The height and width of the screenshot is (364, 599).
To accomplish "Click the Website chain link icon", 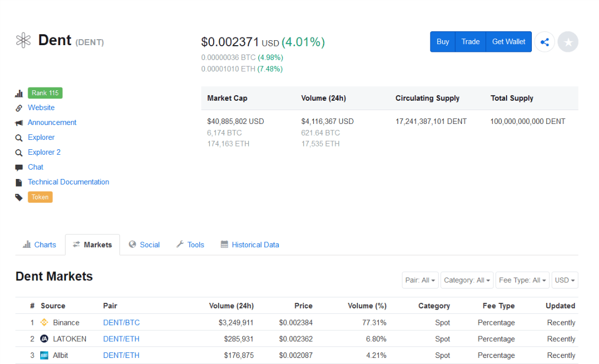I will [x=19, y=108].
